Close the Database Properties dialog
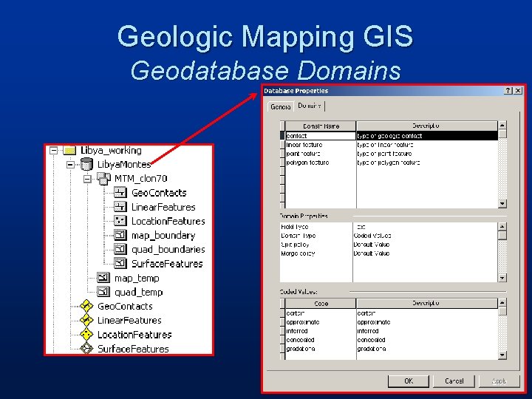Screen dimensions: 532x399 coord(518,91)
